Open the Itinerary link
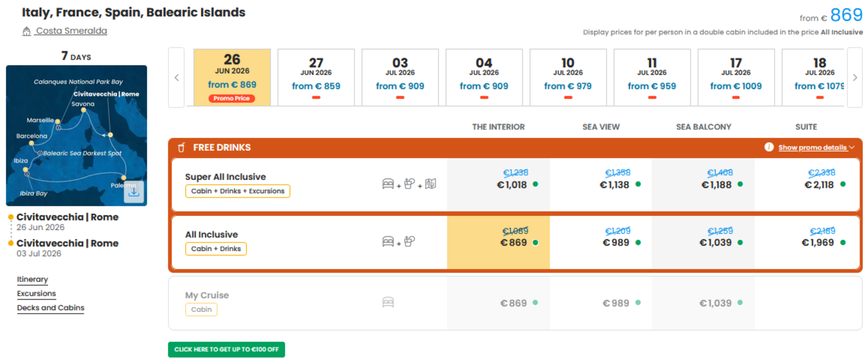The width and height of the screenshot is (868, 359). point(32,279)
